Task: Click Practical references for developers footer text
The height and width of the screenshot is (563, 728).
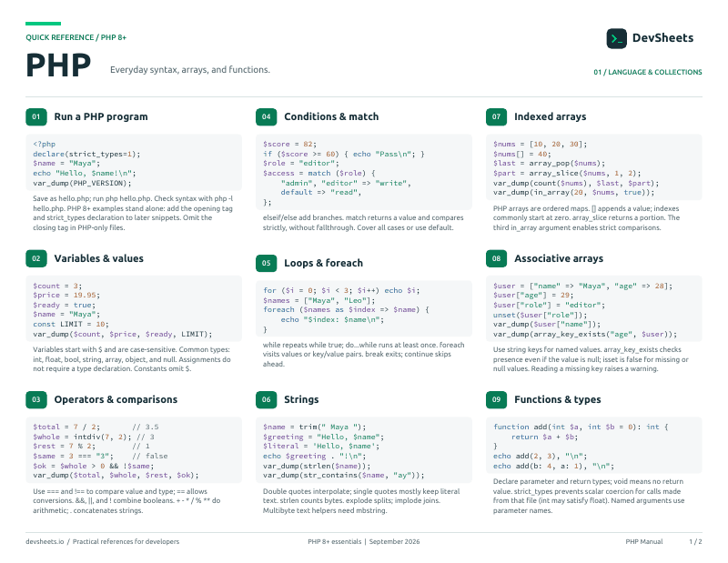Action: 126,542
